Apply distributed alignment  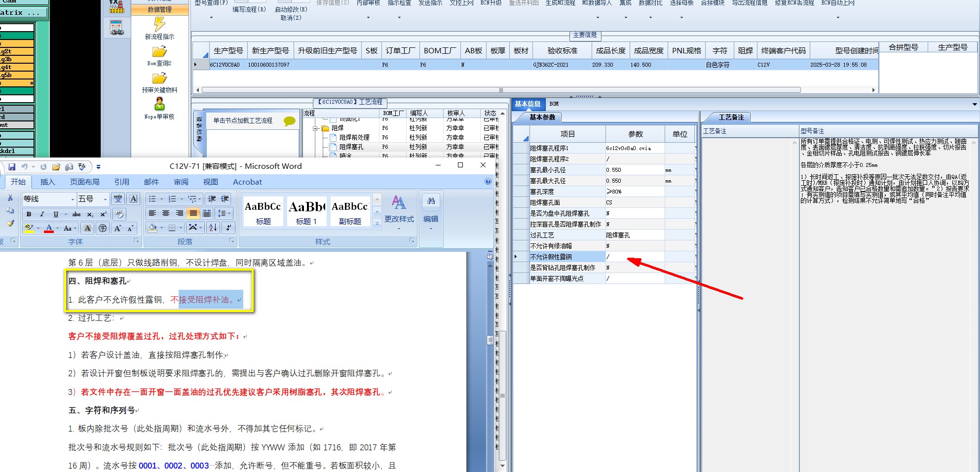[x=207, y=213]
